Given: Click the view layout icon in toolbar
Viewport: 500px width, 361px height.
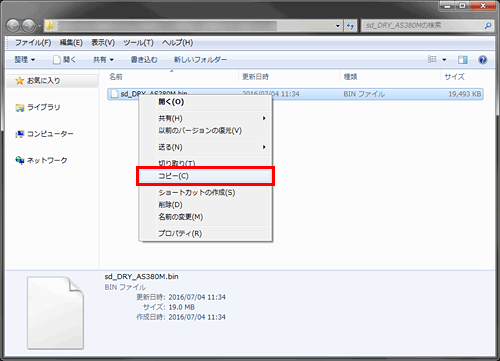Looking at the screenshot, I should [432, 59].
